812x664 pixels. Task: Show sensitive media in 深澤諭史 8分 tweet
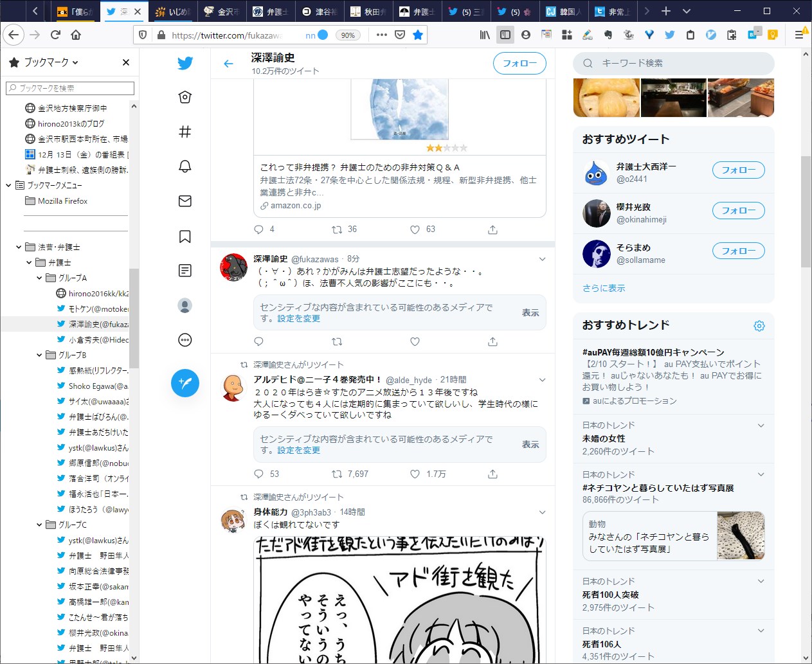(530, 312)
